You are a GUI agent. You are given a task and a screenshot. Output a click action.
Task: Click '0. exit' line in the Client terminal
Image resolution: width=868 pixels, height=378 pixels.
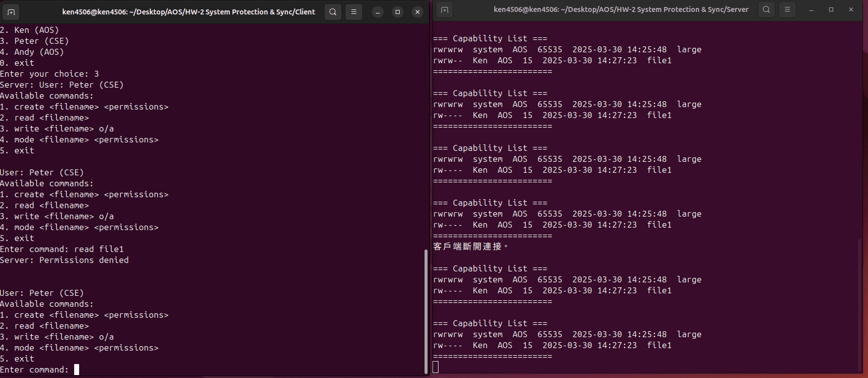click(17, 63)
